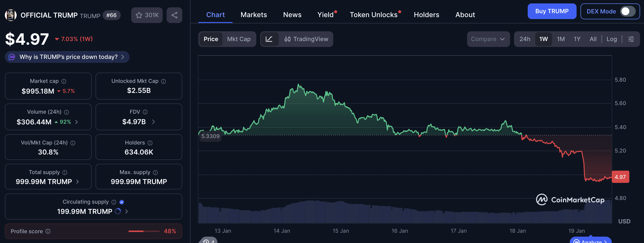Click the circulating supply verified checkmark

click(122, 202)
